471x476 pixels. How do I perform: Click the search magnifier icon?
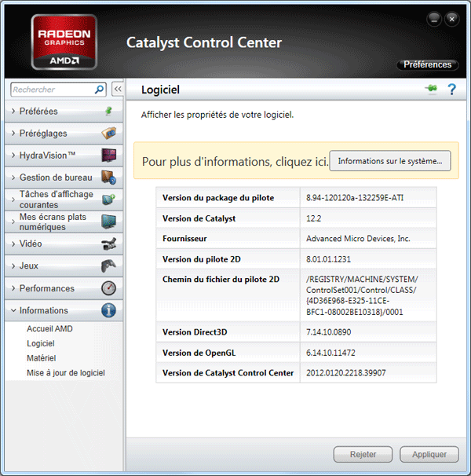coord(99,90)
